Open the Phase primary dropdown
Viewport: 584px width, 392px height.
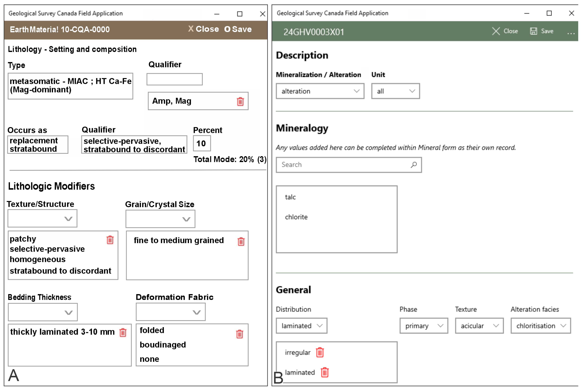[424, 326]
